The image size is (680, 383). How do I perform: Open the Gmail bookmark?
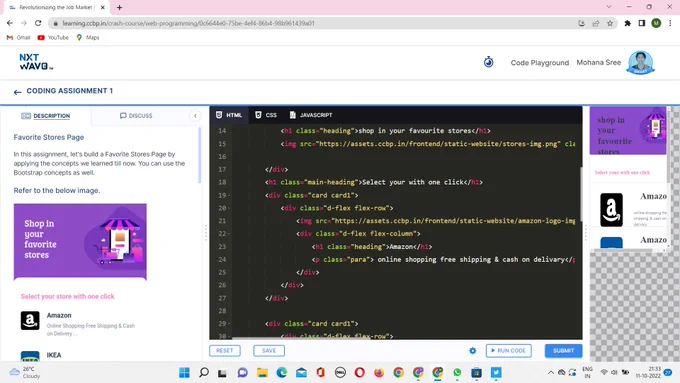point(19,38)
